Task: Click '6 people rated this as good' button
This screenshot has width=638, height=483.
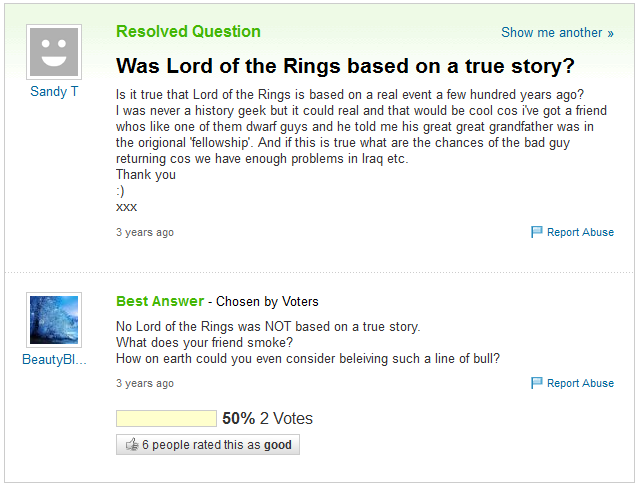Action: point(208,444)
